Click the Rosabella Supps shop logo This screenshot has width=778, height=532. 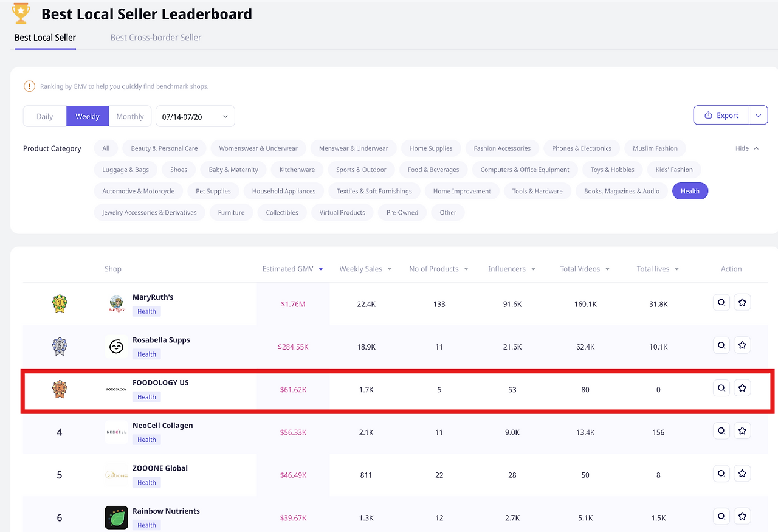click(116, 347)
